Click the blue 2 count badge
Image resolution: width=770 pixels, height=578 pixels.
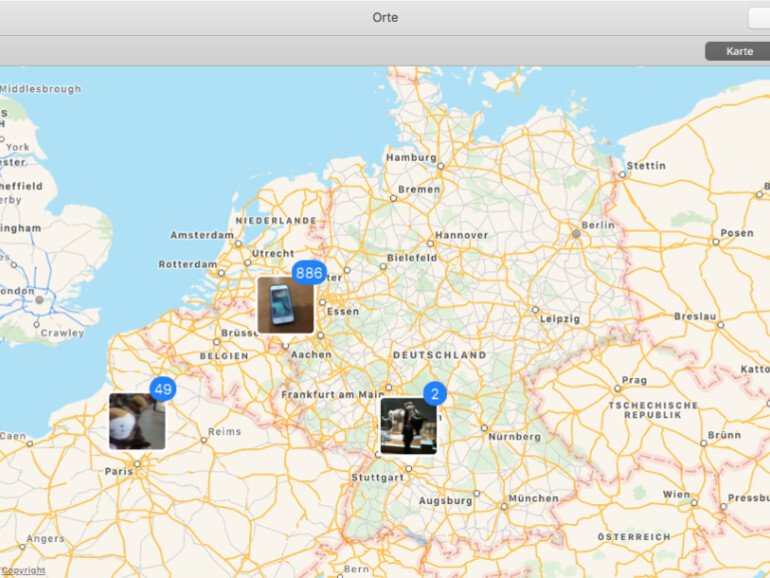(435, 393)
